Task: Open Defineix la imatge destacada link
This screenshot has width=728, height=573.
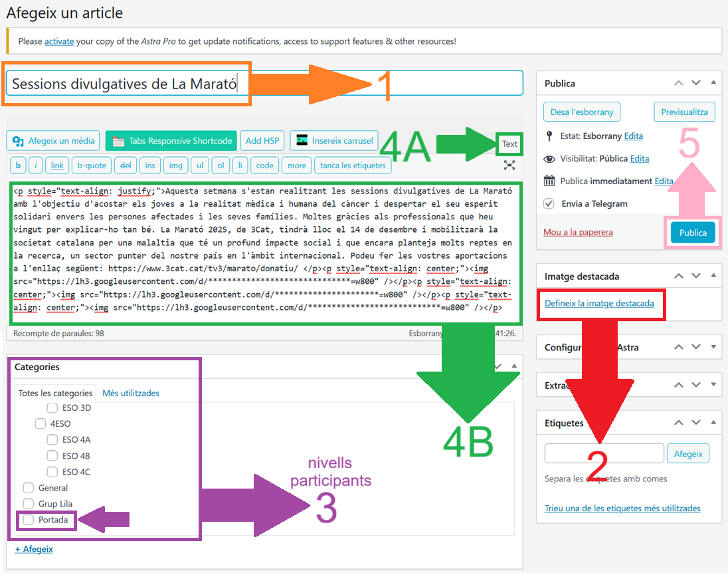Action: (x=599, y=304)
